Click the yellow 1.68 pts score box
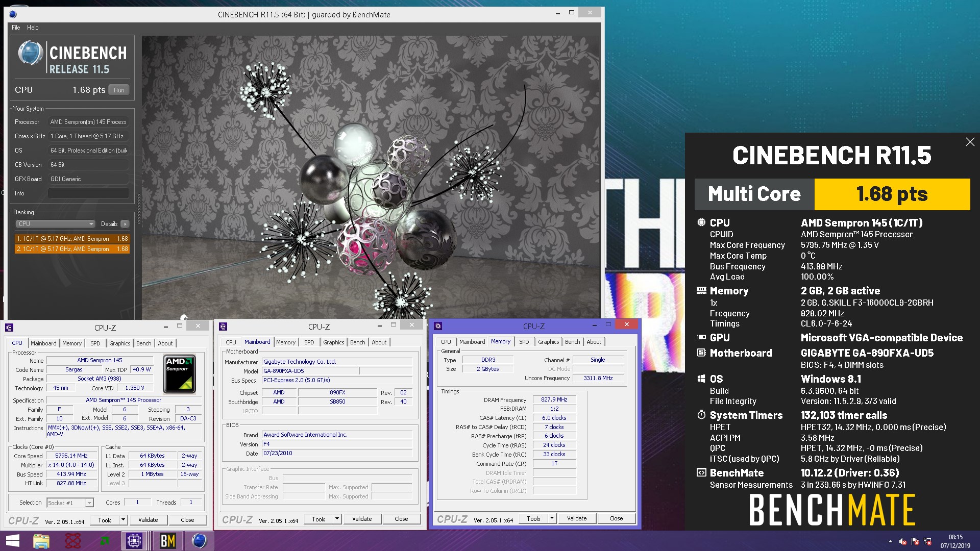This screenshot has height=551, width=980. tap(892, 194)
